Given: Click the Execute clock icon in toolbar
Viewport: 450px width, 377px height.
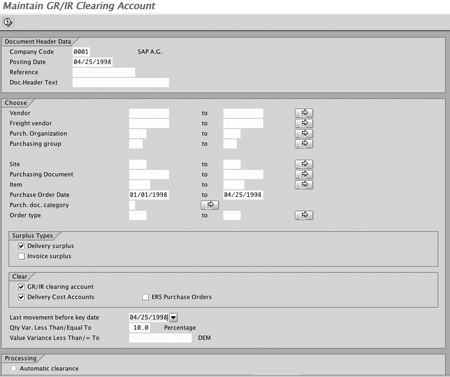Looking at the screenshot, I should tap(8, 22).
